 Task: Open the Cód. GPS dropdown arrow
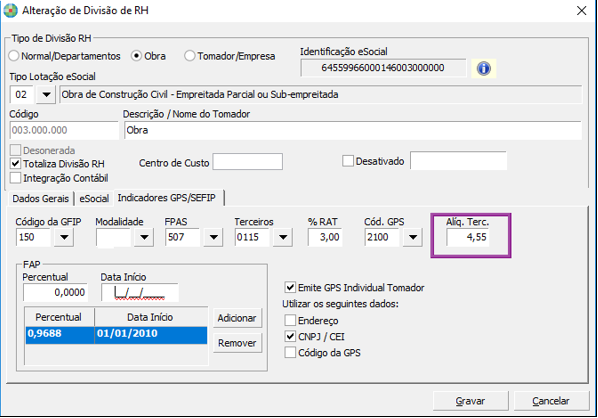point(413,237)
